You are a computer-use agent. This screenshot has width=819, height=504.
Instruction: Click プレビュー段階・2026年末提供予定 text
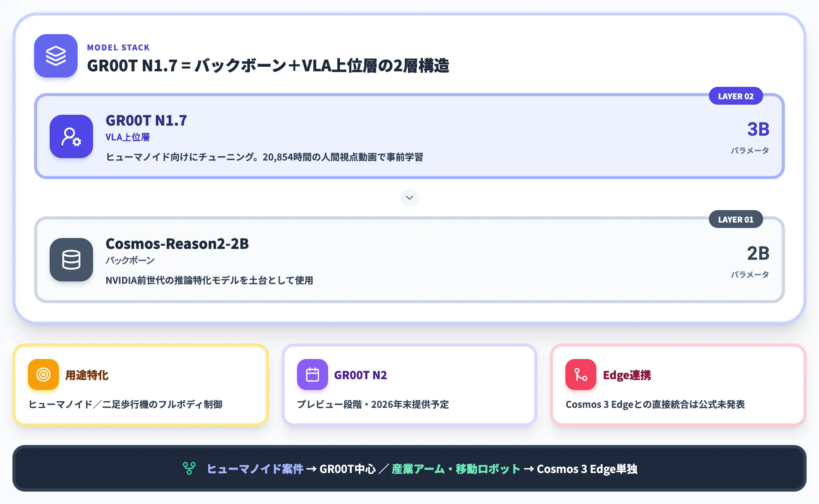[x=373, y=404]
